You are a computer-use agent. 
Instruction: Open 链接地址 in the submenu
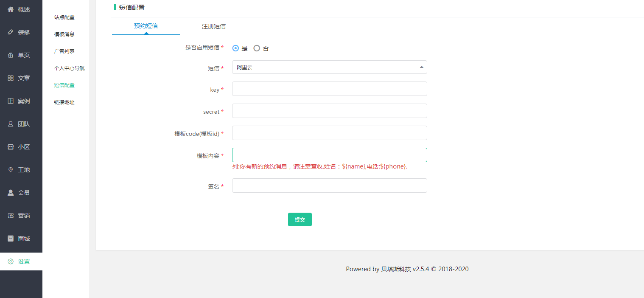[x=64, y=102]
